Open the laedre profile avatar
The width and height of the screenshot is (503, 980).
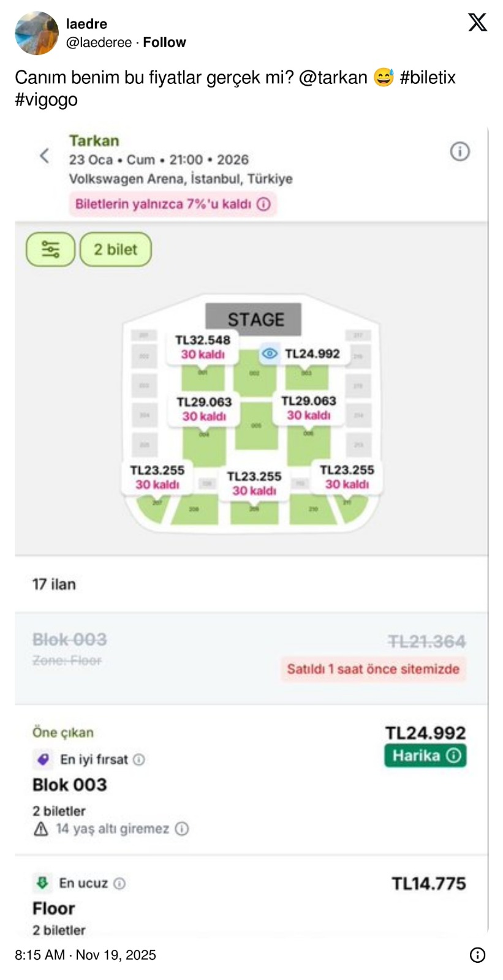pyautogui.click(x=37, y=33)
